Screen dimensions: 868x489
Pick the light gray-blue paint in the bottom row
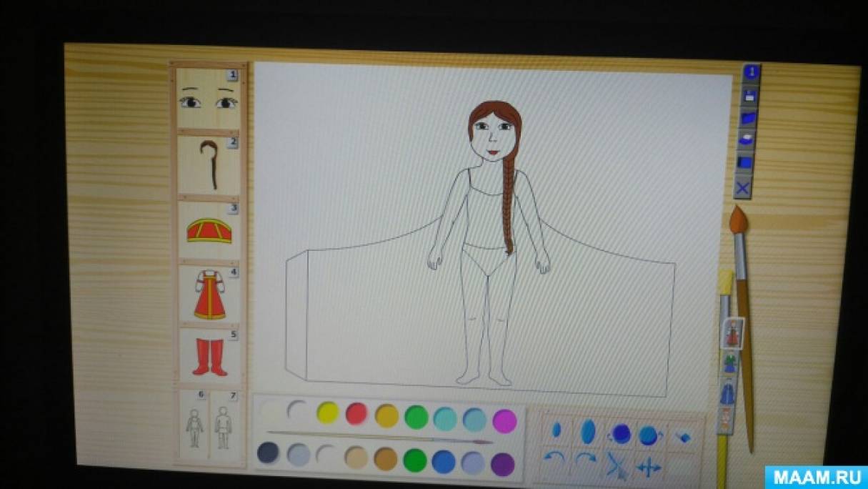(x=298, y=455)
